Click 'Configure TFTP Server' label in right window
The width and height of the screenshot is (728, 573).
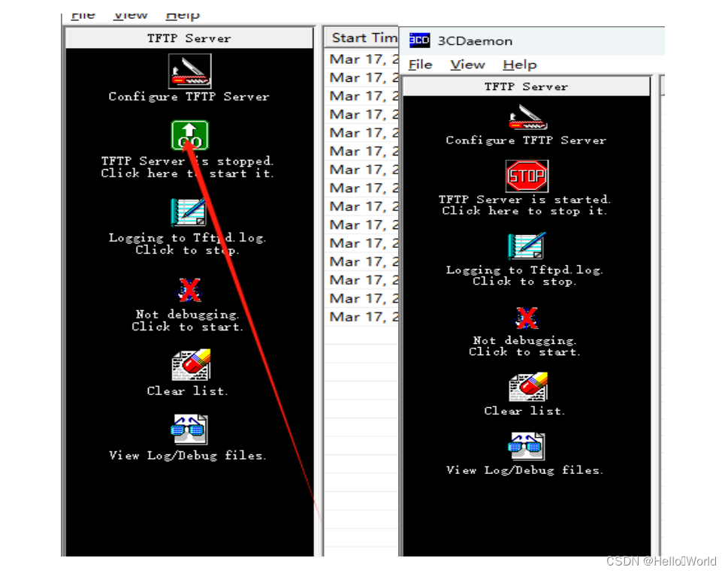[526, 140]
